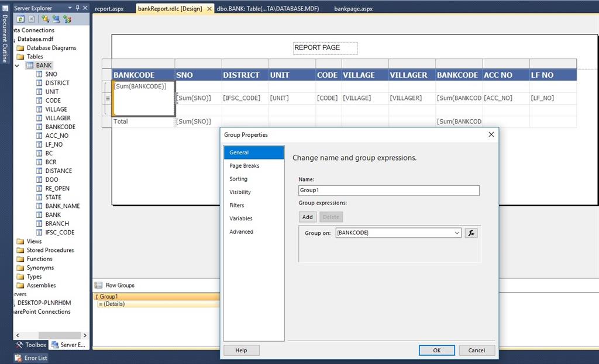Click the Assemblies folder icon
Screen dimensions: 599x364
20,285
